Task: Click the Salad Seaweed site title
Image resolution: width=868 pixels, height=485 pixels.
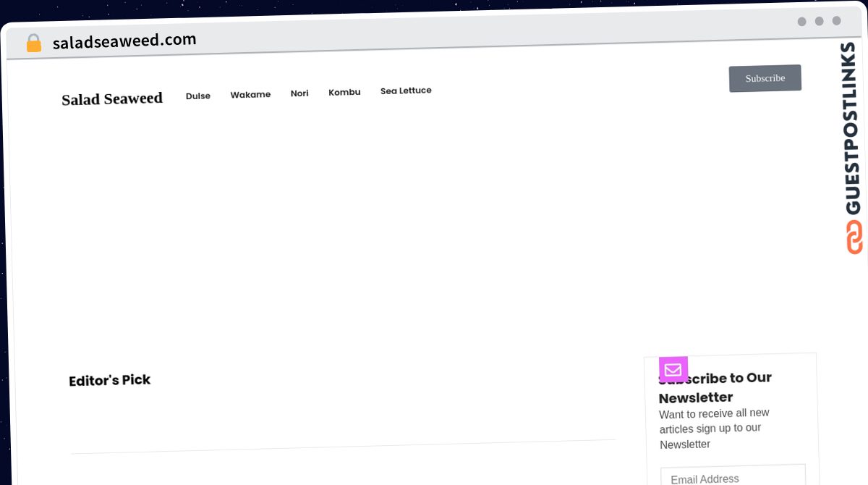Action: coord(112,98)
